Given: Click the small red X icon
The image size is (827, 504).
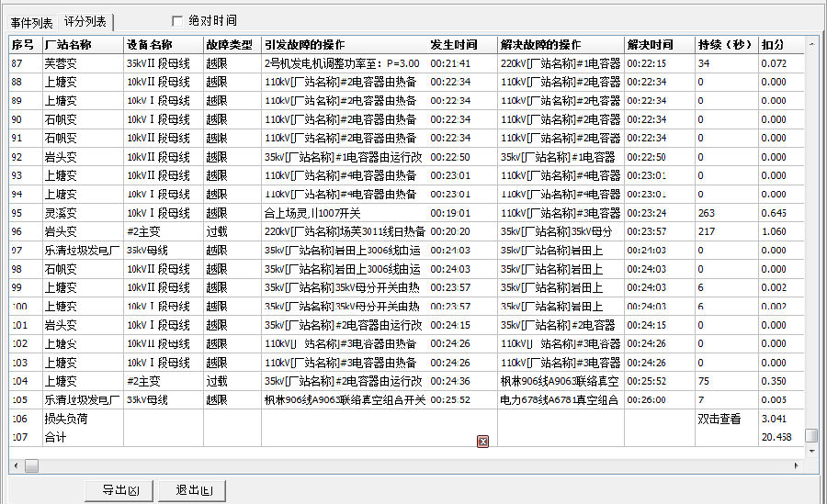Looking at the screenshot, I should coord(482,442).
